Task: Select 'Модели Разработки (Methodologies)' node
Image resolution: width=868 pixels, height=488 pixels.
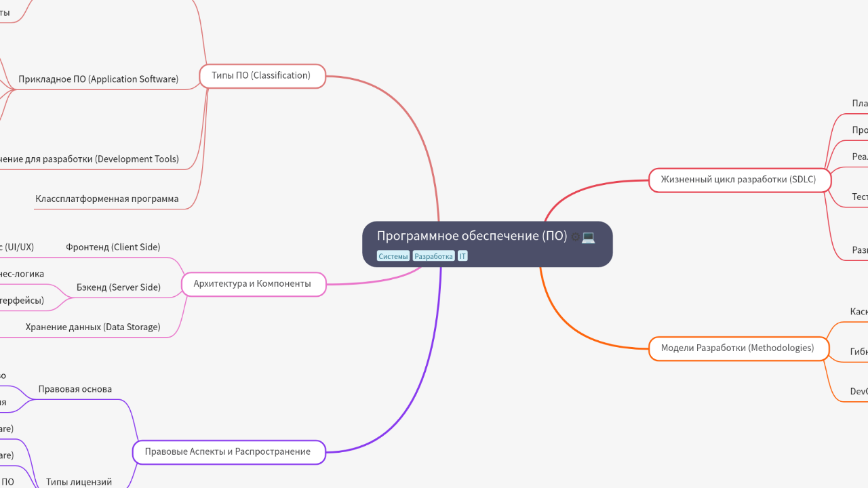Action: (737, 348)
